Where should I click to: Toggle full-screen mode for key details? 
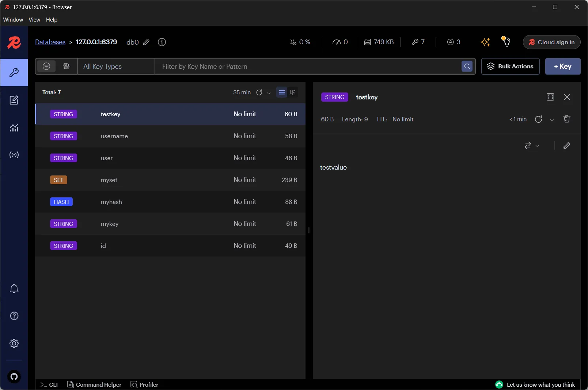click(550, 97)
